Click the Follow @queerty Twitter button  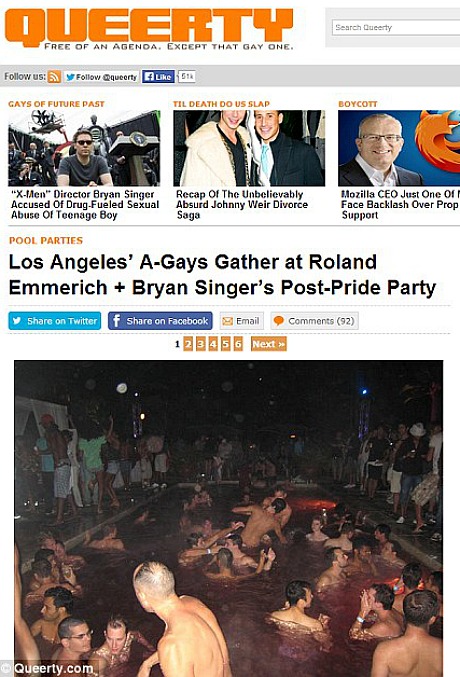[102, 77]
